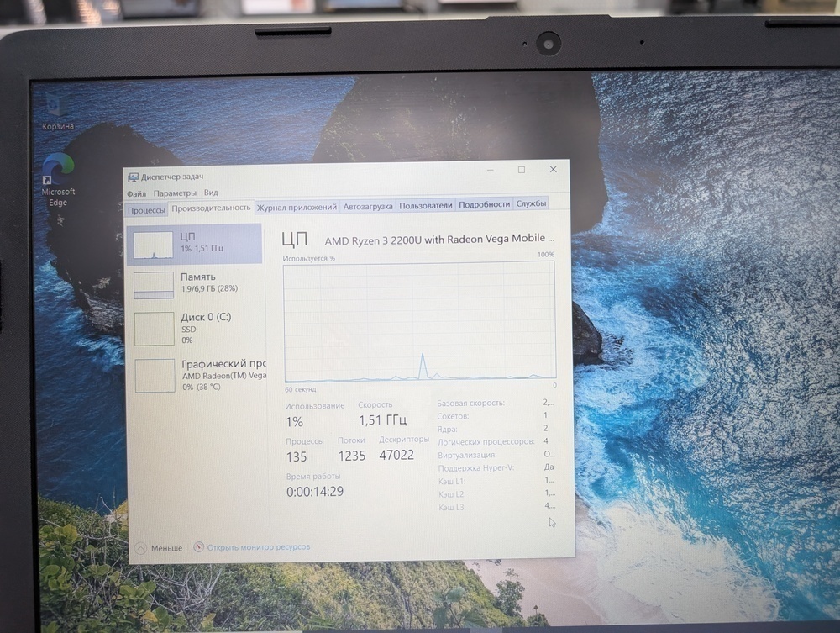Switch to the Пользователи tab
The height and width of the screenshot is (633, 840).
point(425,205)
